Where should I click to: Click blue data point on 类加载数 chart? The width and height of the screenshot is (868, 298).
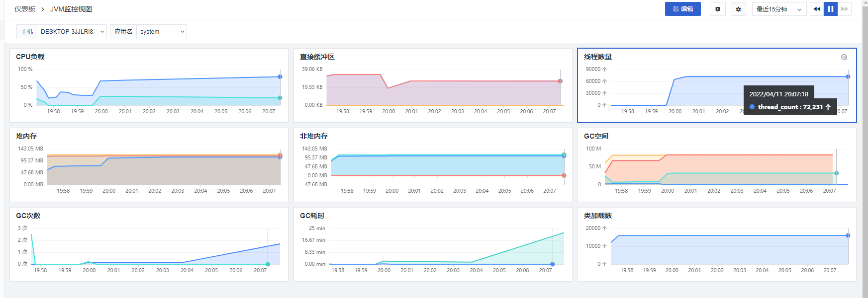(848, 235)
